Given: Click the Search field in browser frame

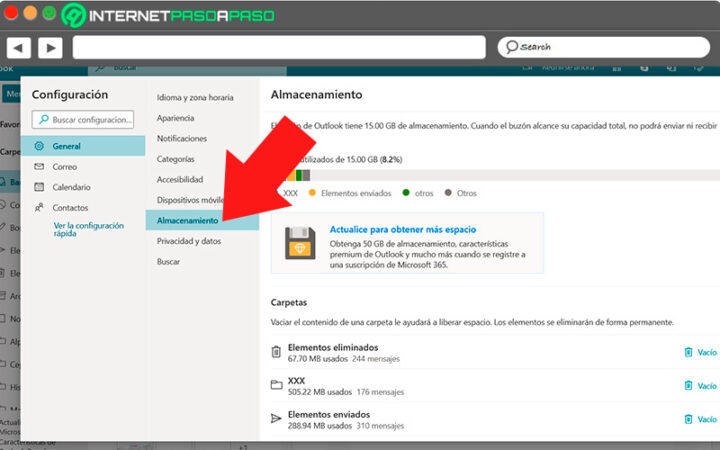Looking at the screenshot, I should click(603, 47).
